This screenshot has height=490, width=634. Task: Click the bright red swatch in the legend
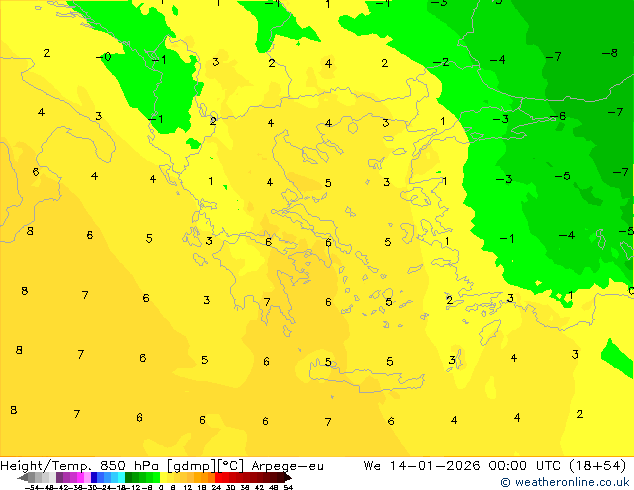218,477
